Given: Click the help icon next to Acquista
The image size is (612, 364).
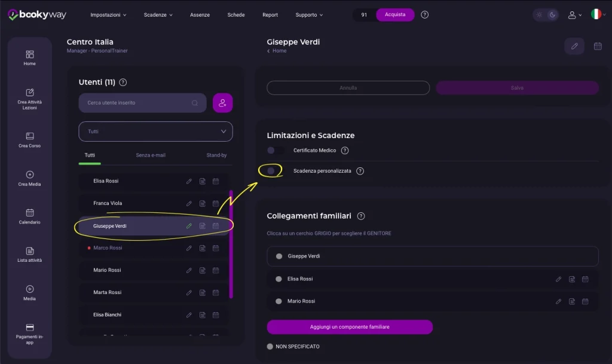Looking at the screenshot, I should [x=425, y=15].
